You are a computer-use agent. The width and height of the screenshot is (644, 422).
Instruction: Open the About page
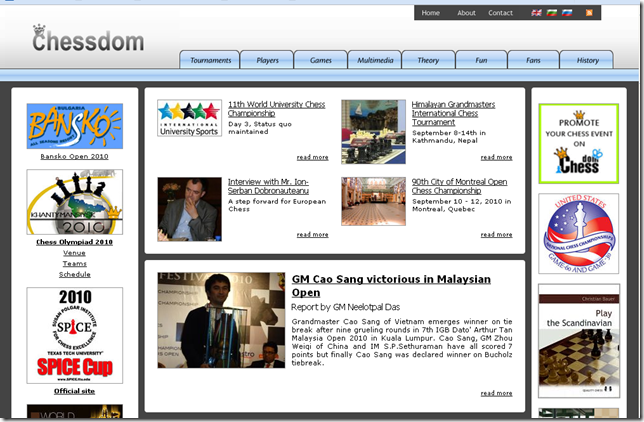[x=466, y=13]
